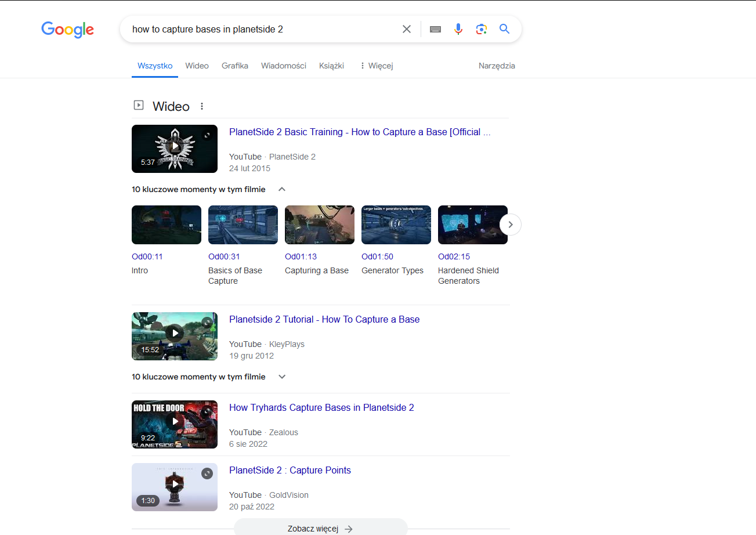Click Zobacz więcej button

coord(320,528)
